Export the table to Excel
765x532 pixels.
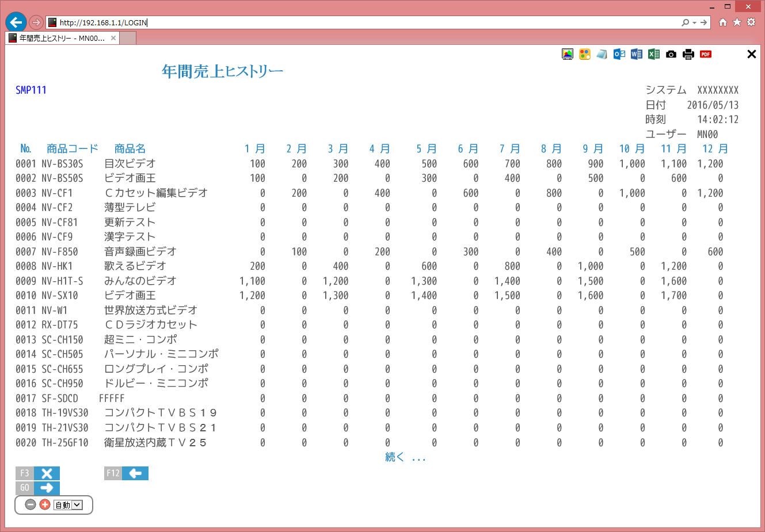[654, 54]
